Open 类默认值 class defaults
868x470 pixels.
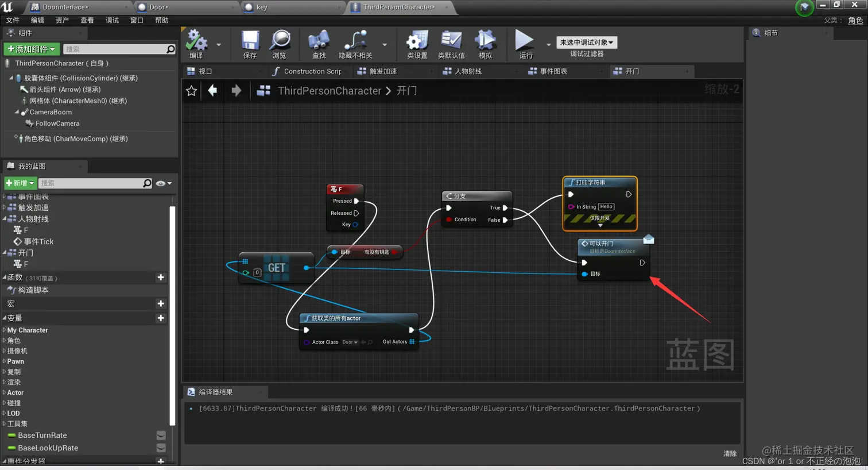tap(451, 44)
